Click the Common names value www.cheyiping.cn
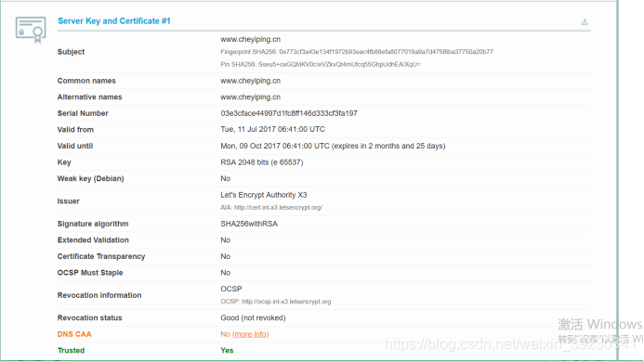This screenshot has width=644, height=361. (x=251, y=81)
